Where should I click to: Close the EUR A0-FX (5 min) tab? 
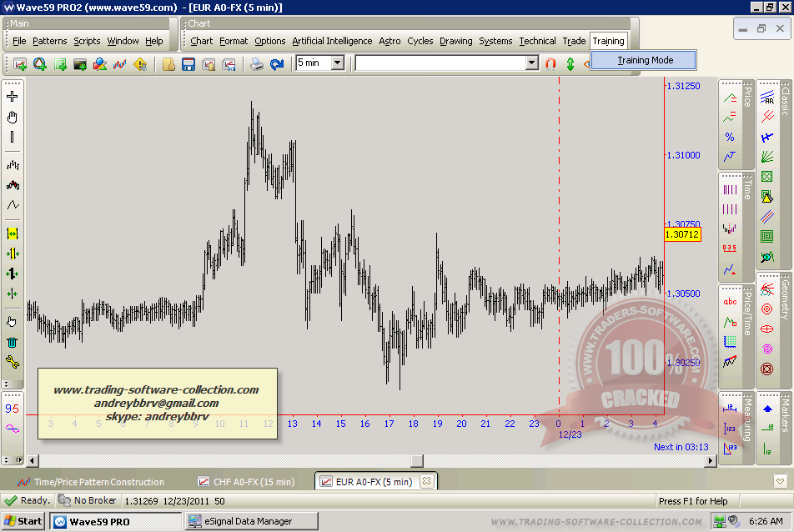[426, 481]
